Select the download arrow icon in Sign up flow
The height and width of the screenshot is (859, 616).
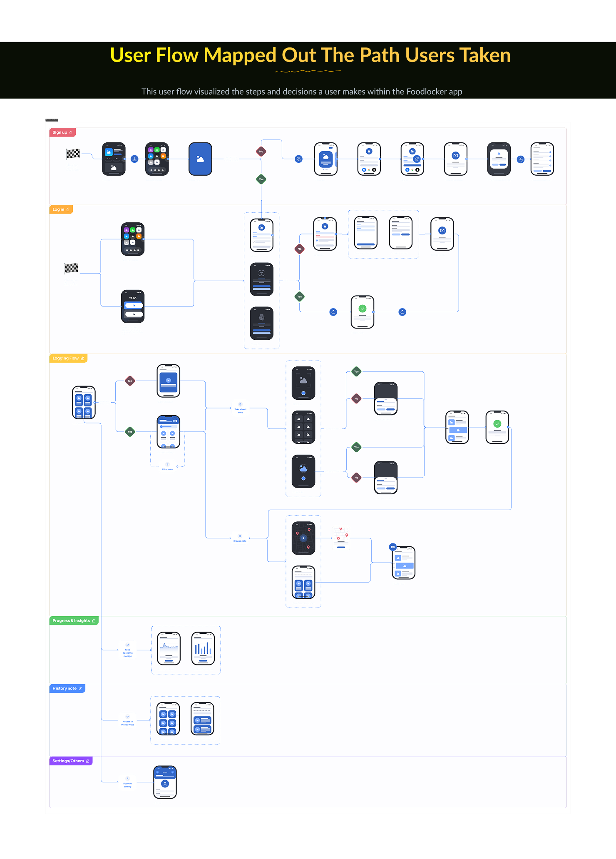[134, 159]
